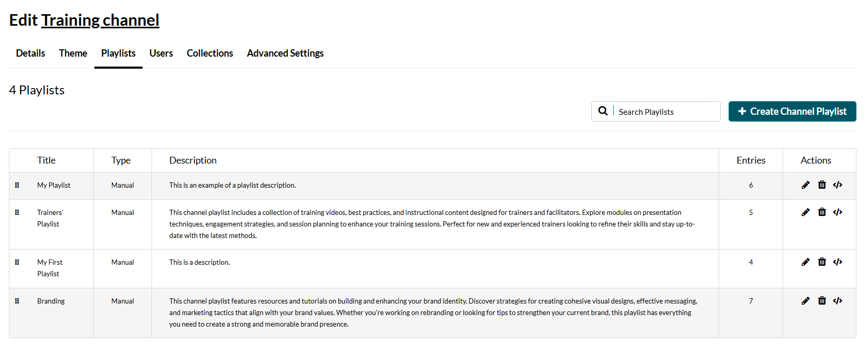
Task: Edit the My Playlist entry
Action: tap(806, 185)
